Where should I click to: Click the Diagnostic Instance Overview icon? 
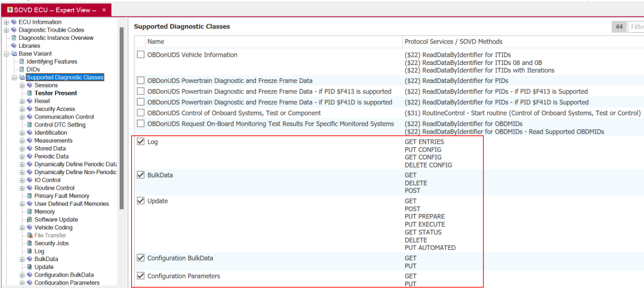tap(14, 38)
